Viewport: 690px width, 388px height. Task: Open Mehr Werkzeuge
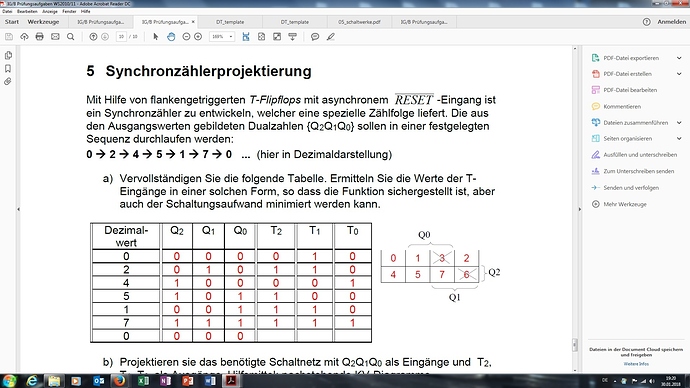click(624, 204)
